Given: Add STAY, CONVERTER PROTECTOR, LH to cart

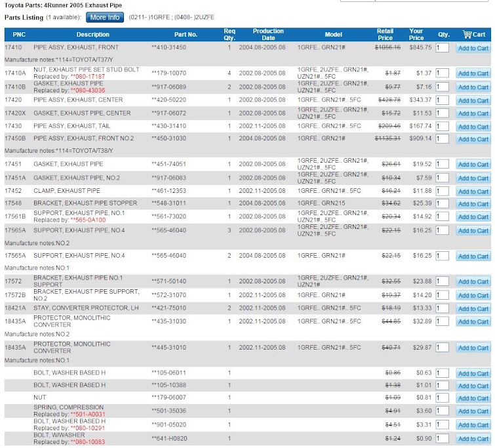Looking at the screenshot, I should pyautogui.click(x=473, y=309).
